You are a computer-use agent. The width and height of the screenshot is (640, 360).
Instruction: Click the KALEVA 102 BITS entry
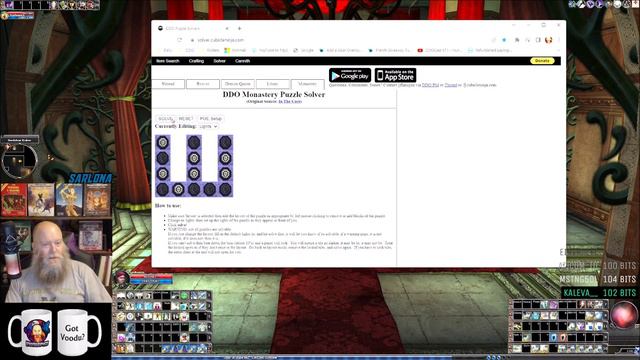[x=600, y=293]
